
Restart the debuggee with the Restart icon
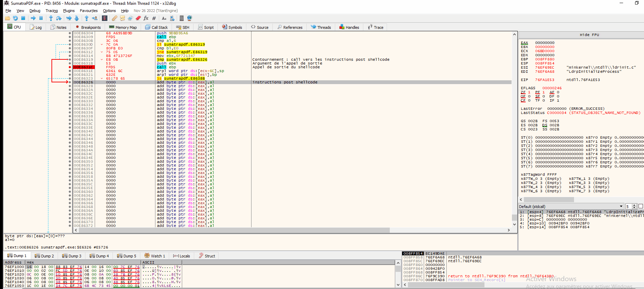click(x=15, y=18)
